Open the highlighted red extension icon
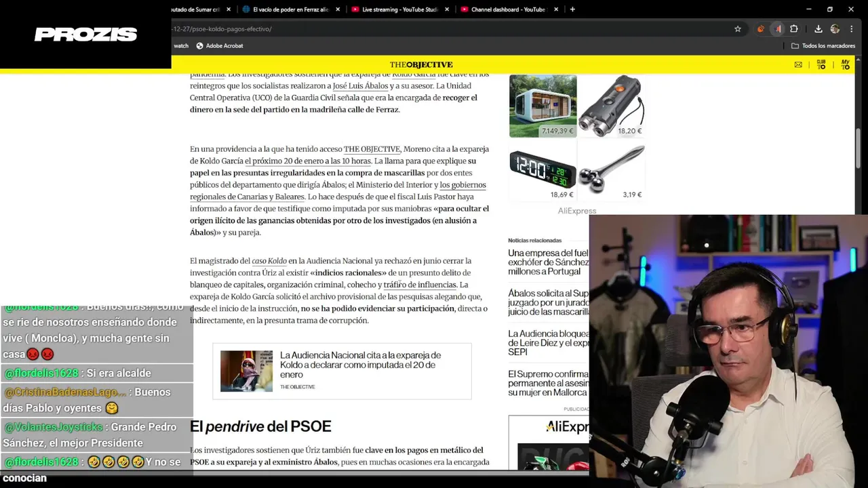Viewport: 868px width, 488px height. point(778,29)
